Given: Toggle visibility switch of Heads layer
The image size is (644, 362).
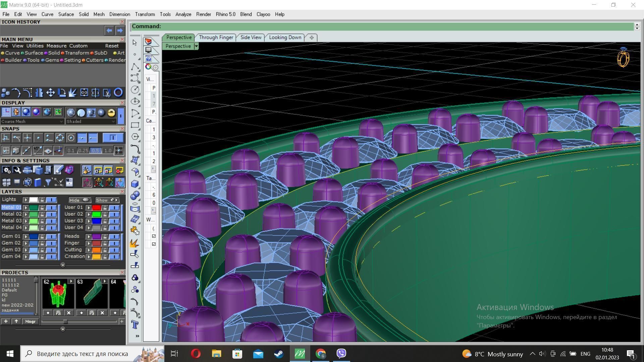Looking at the screenshot, I should 114,237.
